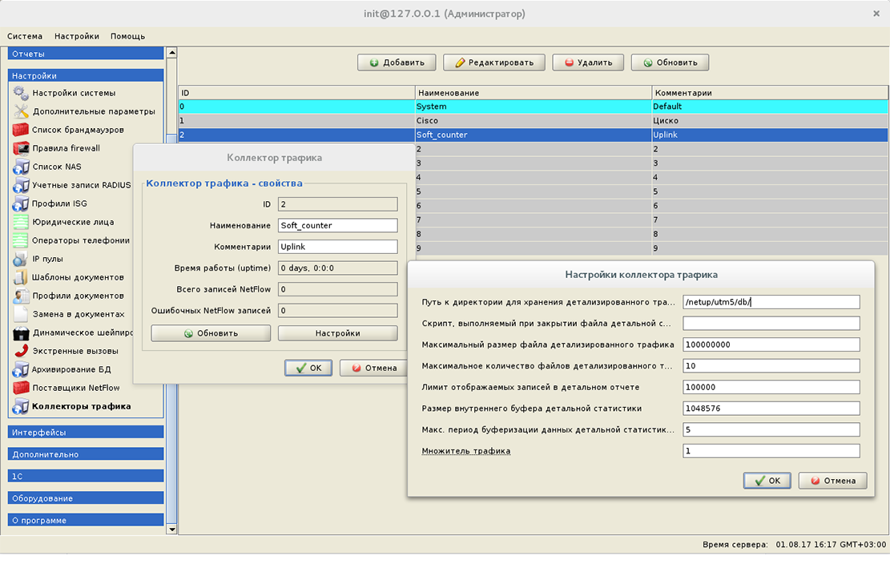Screen dimensions: 890x588
Task: Expand the 1С sidebar section
Action: [86, 476]
